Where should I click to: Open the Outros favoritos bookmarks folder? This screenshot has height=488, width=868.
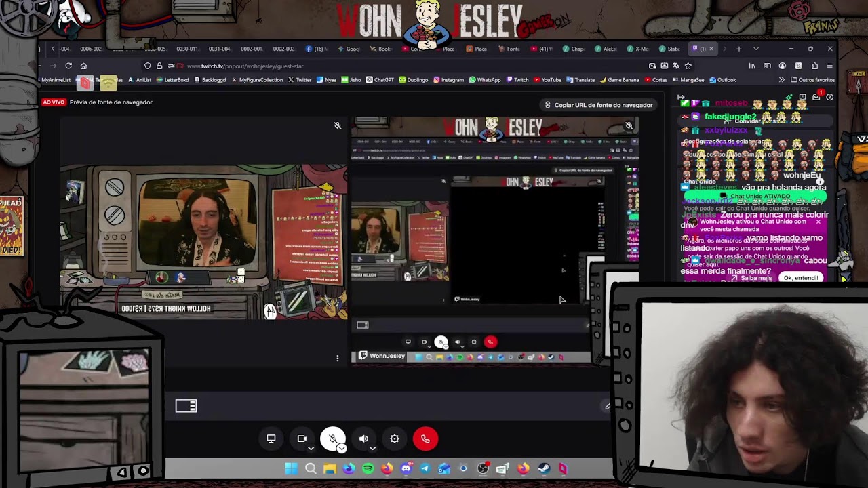point(812,80)
